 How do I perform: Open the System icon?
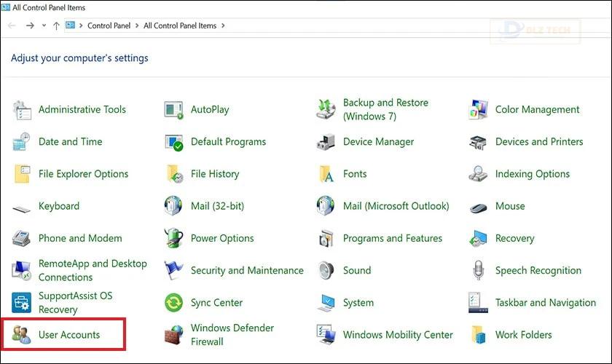pos(326,303)
